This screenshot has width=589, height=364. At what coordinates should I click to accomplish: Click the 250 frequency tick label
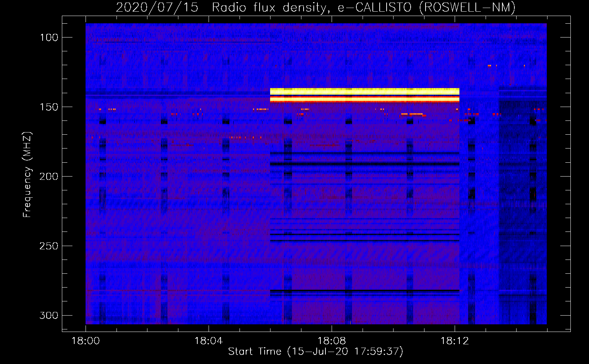[x=49, y=246]
